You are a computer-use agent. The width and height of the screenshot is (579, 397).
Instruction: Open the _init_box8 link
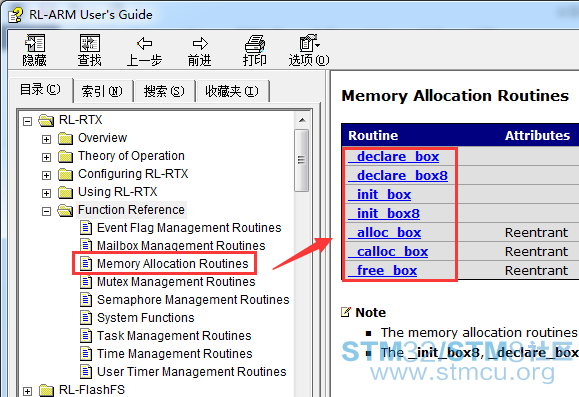pos(384,213)
